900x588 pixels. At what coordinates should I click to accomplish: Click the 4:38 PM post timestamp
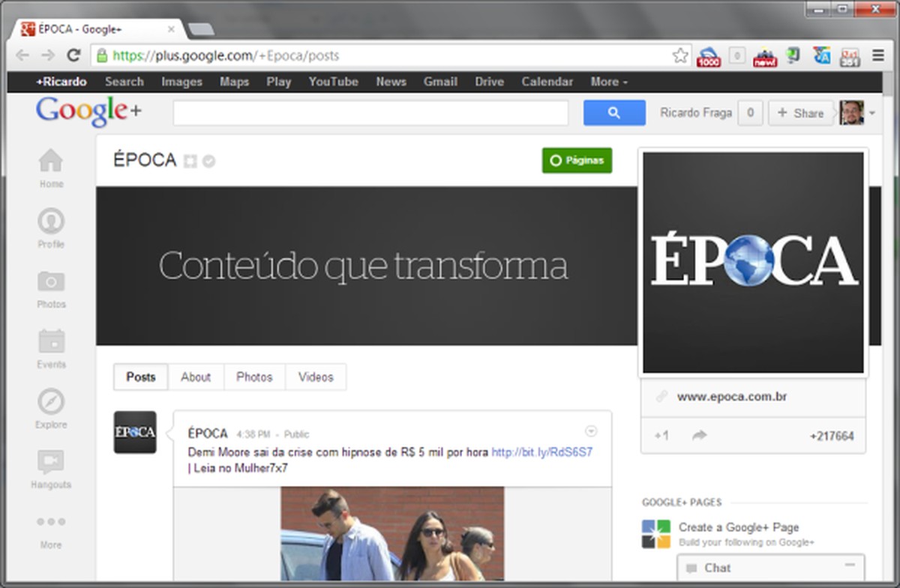pyautogui.click(x=253, y=434)
